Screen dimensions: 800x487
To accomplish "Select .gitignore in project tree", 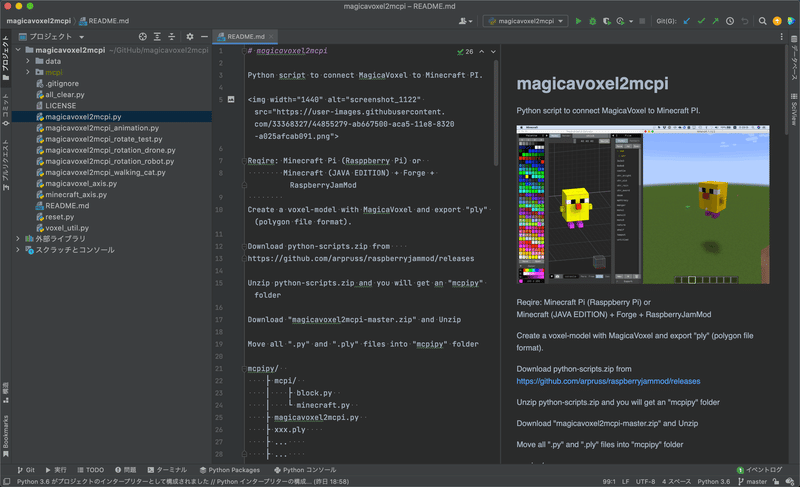I will [62, 83].
